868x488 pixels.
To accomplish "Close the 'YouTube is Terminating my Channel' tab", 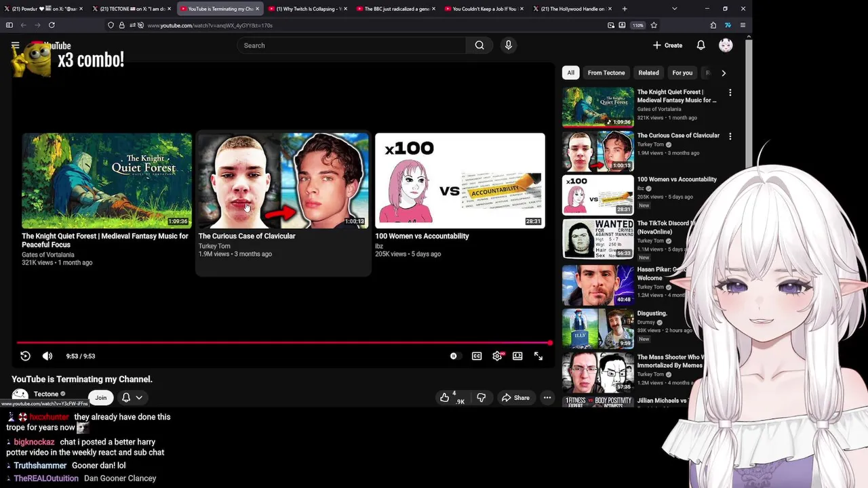I will click(257, 9).
